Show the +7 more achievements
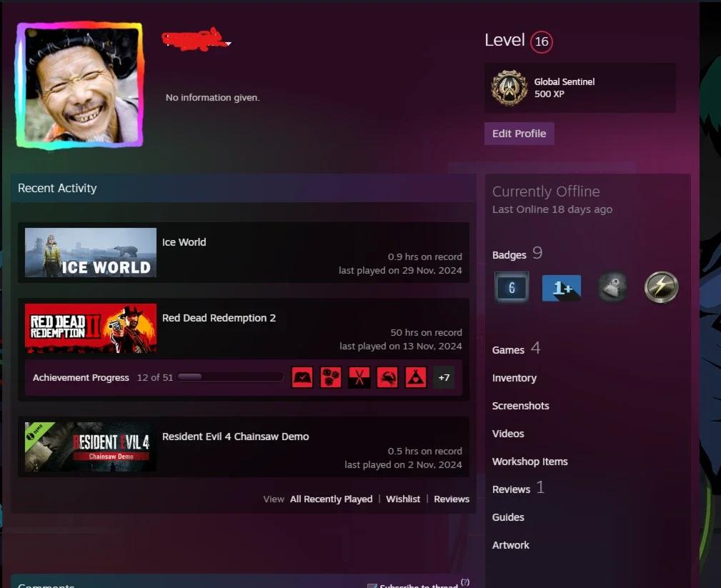721x588 pixels. 444,377
